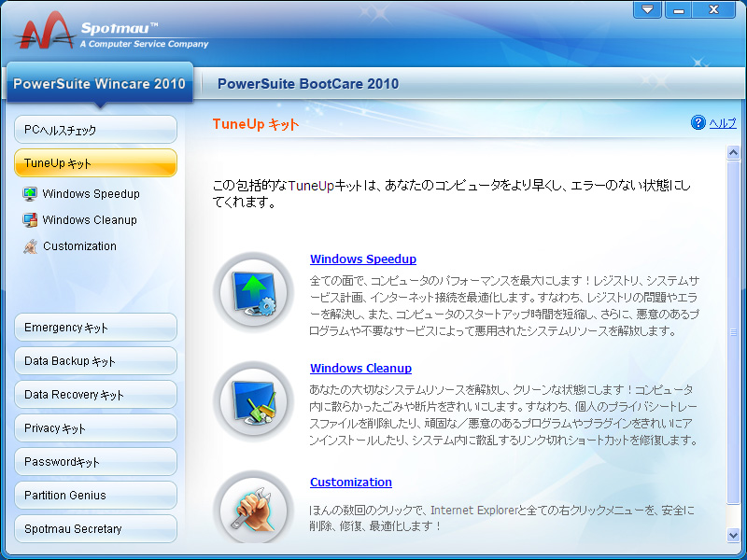Switch to PowerSuite Wincare 2010 tab
The height and width of the screenshot is (560, 747).
pos(100,83)
